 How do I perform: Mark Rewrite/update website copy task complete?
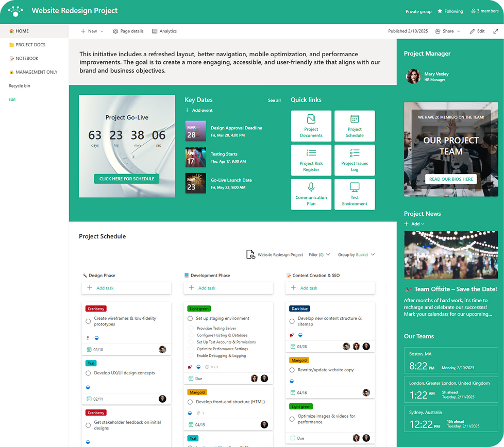pyautogui.click(x=292, y=370)
